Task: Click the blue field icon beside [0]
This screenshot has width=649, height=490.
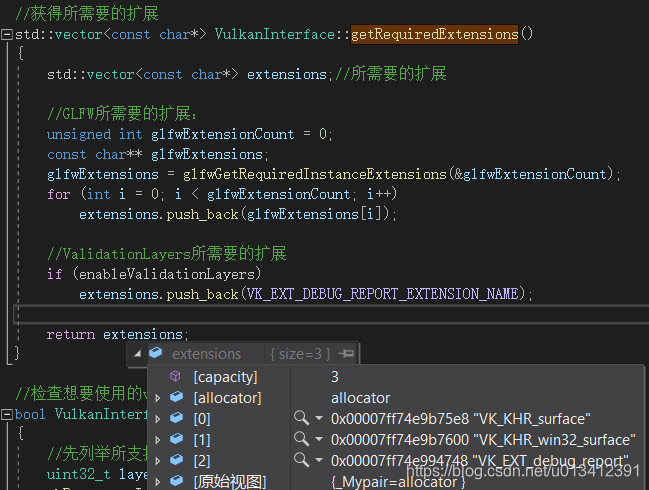Action: click(177, 418)
